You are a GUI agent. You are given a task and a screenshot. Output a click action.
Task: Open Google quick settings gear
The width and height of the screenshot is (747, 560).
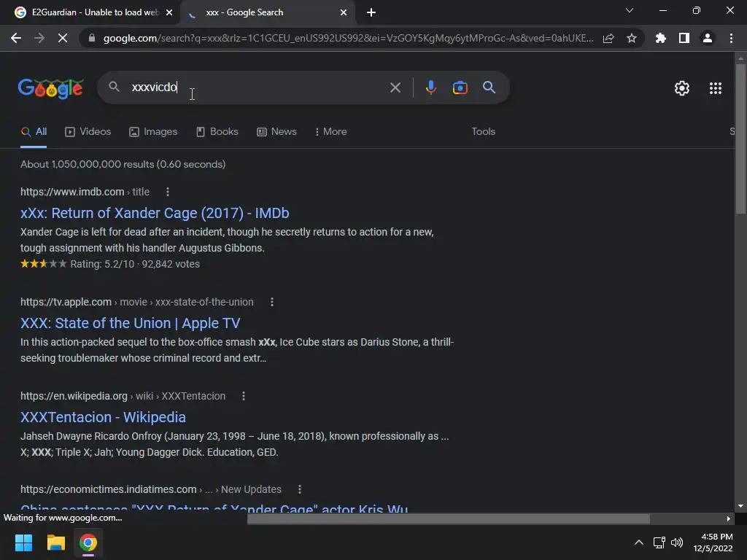pyautogui.click(x=682, y=88)
